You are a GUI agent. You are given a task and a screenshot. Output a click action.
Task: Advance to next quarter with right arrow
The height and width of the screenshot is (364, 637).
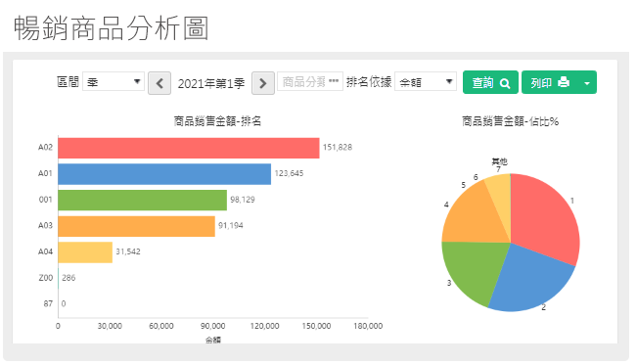click(x=263, y=83)
